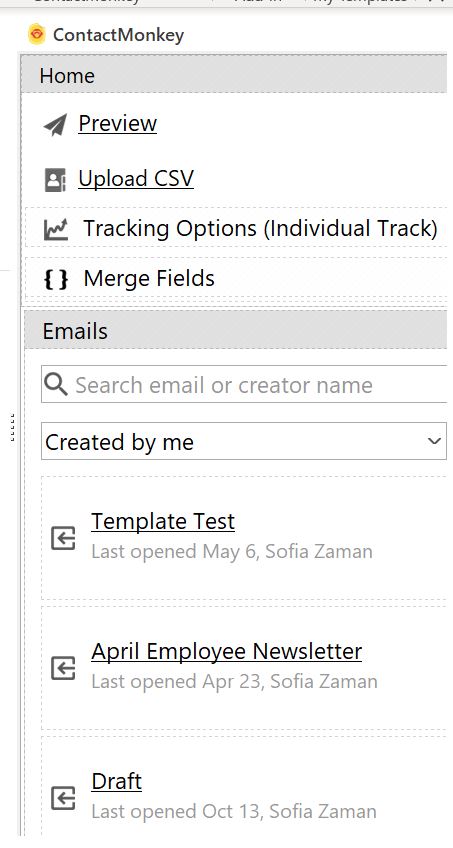
Task: Focus the search email or creator field
Action: (244, 385)
